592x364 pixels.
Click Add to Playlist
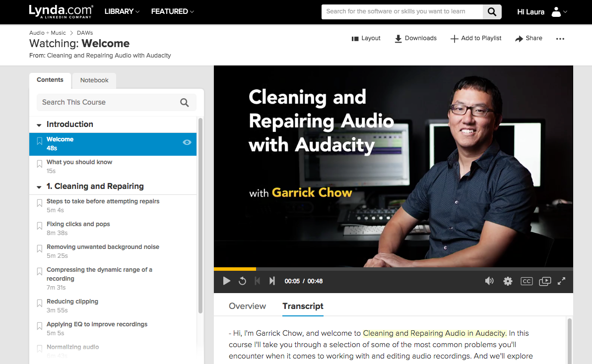pyautogui.click(x=476, y=39)
